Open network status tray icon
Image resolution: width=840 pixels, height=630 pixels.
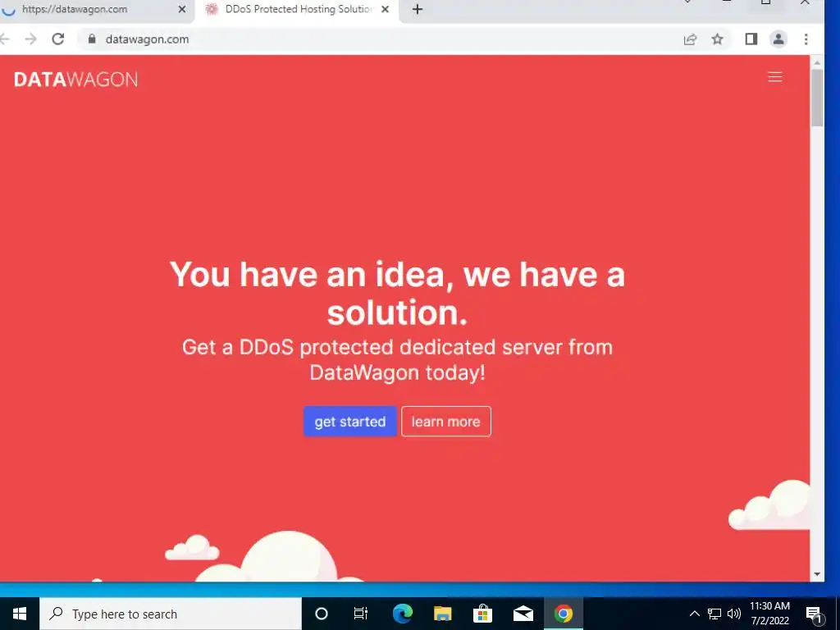pos(714,614)
